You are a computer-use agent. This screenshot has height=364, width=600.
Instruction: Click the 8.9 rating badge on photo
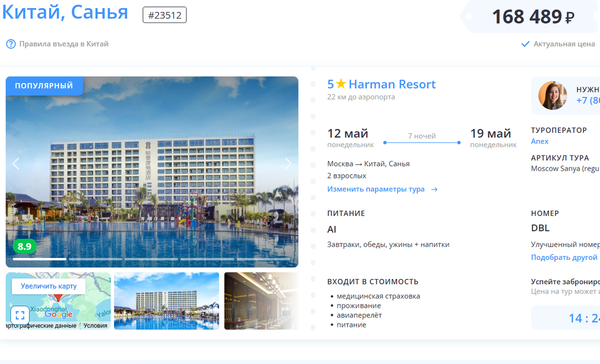tap(24, 246)
